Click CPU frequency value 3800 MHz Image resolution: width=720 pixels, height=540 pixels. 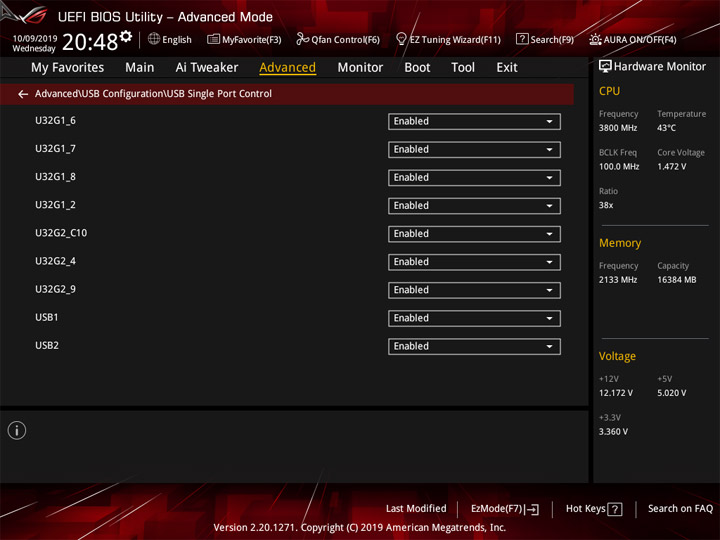coord(618,128)
